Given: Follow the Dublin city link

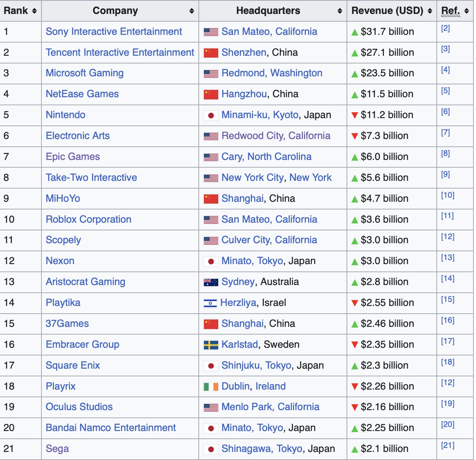Looking at the screenshot, I should [236, 386].
